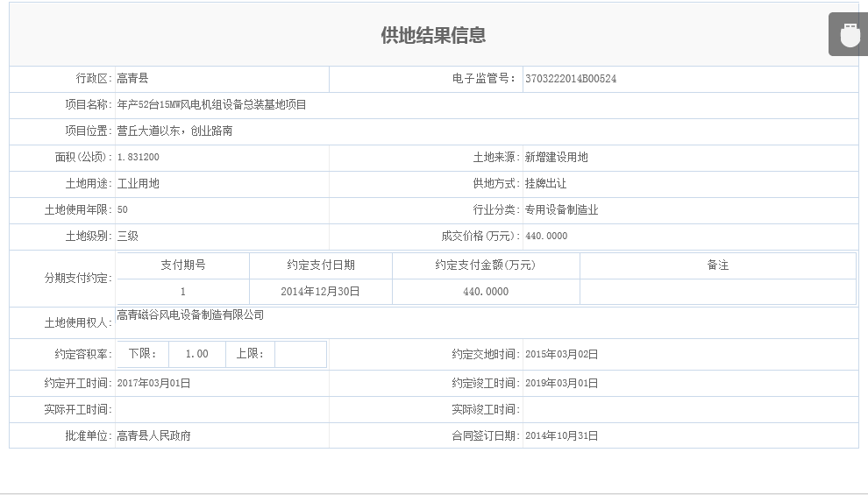This screenshot has width=868, height=495.
Task: Click the approving authority 高青县人民政府
Action: 154,435
